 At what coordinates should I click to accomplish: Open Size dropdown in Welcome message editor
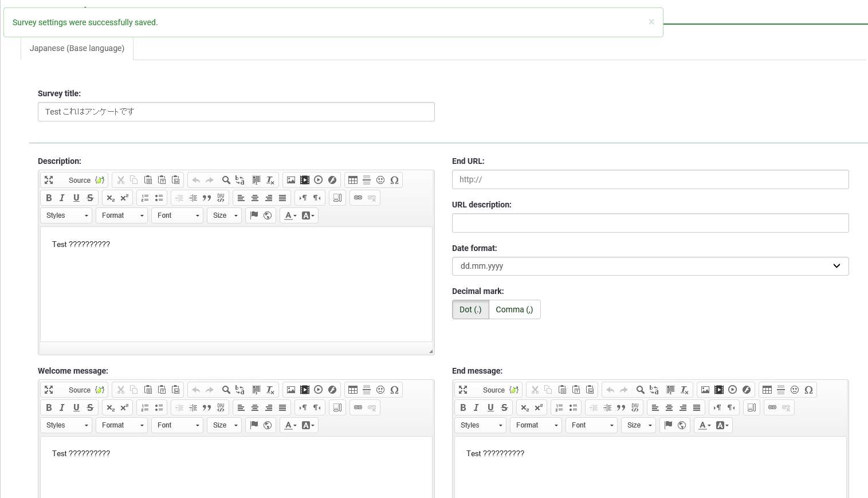(x=225, y=425)
